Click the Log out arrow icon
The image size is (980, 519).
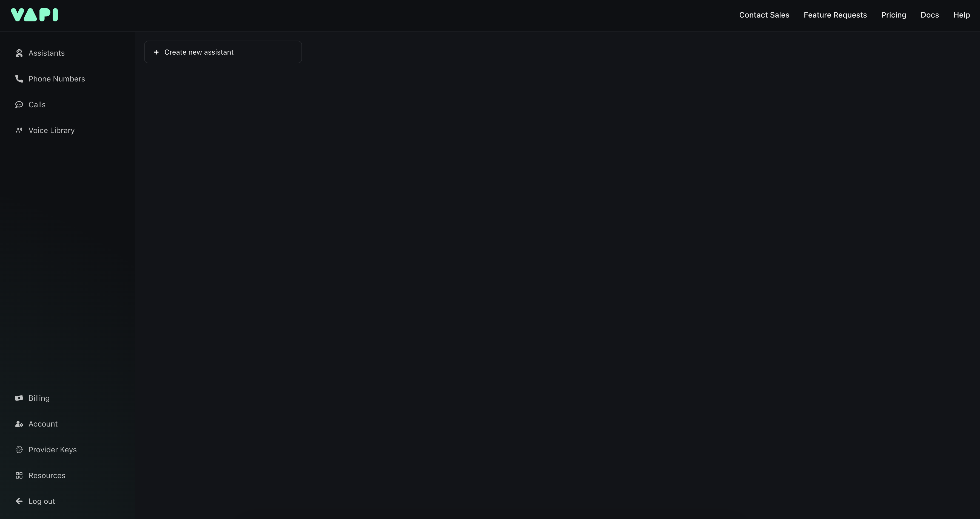(x=19, y=501)
